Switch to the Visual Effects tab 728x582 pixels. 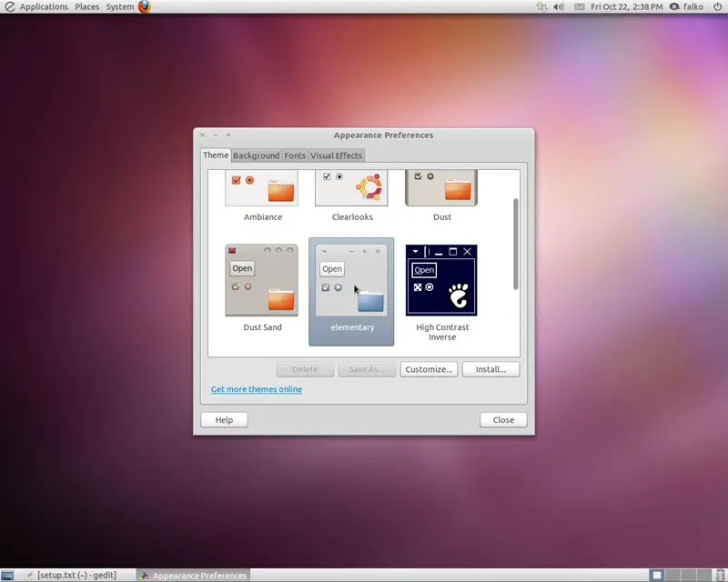336,156
